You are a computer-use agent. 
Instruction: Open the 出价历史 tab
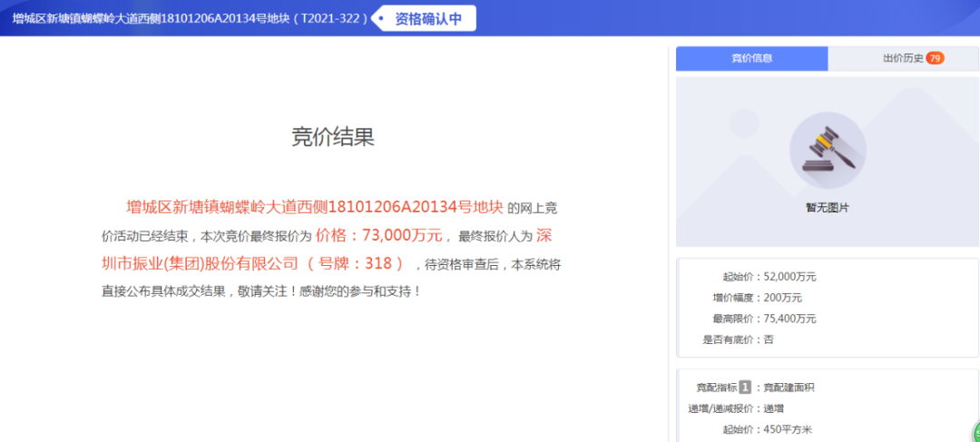coord(902,59)
